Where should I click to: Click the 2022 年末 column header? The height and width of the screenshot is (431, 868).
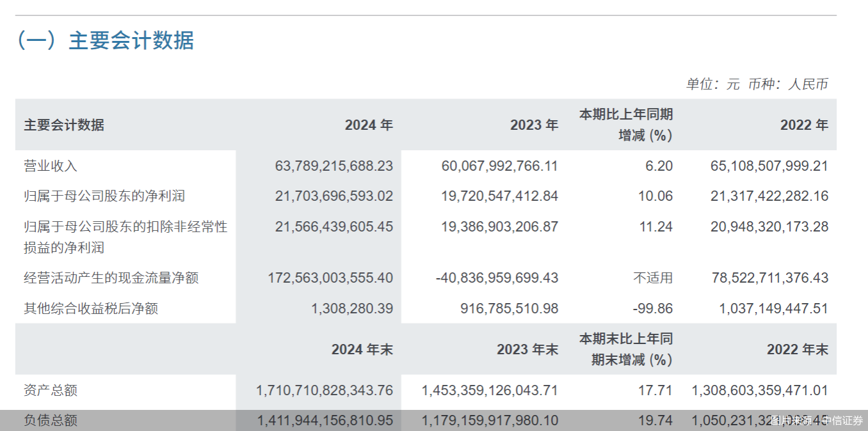[798, 349]
